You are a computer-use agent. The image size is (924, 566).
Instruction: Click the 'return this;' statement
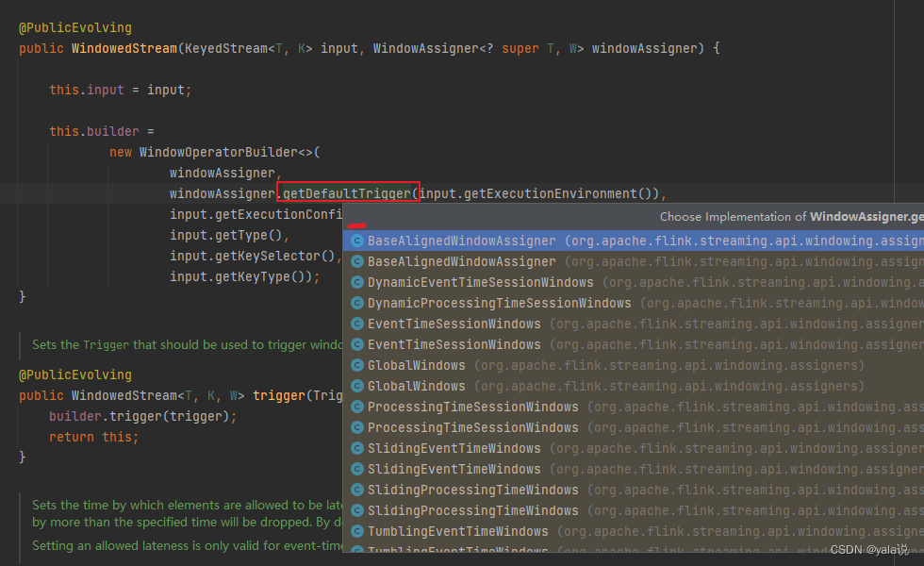tap(93, 437)
